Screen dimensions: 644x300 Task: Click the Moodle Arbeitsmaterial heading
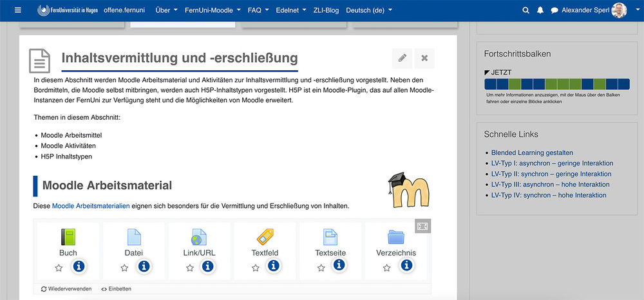pos(107,185)
